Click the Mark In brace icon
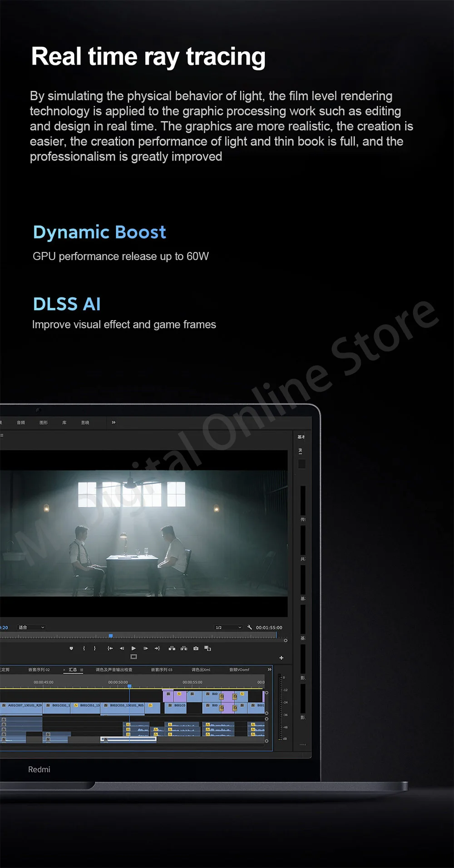454x868 pixels. (84, 649)
